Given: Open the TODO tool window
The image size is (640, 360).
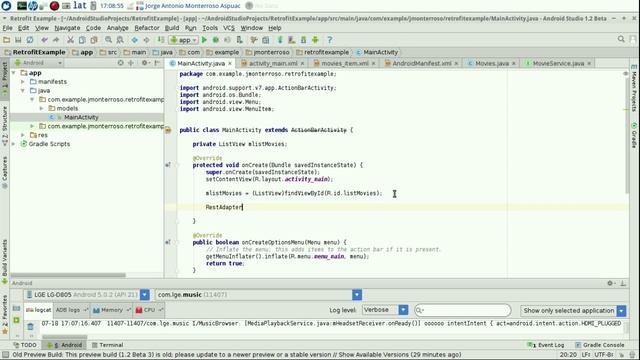Looking at the screenshot, I should 25,345.
